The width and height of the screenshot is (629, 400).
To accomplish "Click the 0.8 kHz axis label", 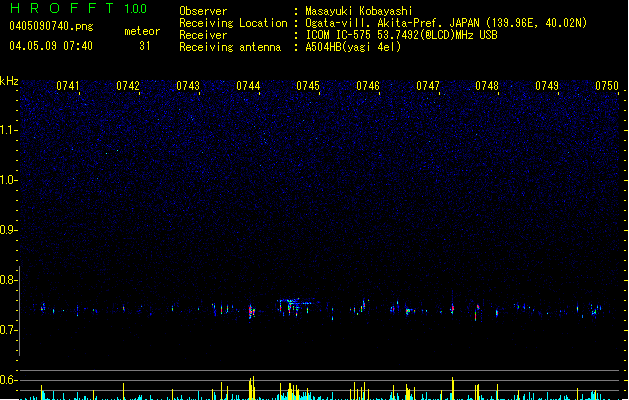I will pos(8,280).
